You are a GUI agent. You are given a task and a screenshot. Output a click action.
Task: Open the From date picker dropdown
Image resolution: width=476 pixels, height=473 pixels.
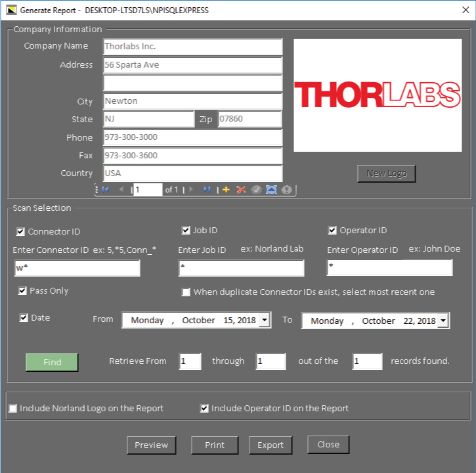click(265, 320)
